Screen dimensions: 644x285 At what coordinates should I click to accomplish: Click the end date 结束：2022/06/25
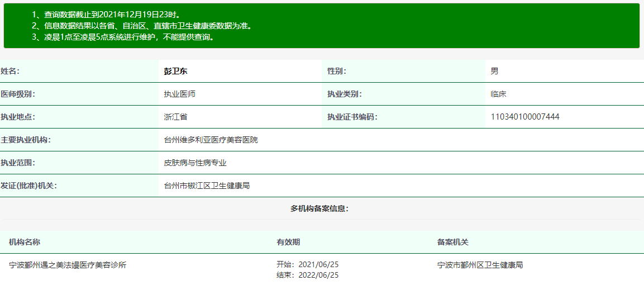(x=308, y=275)
